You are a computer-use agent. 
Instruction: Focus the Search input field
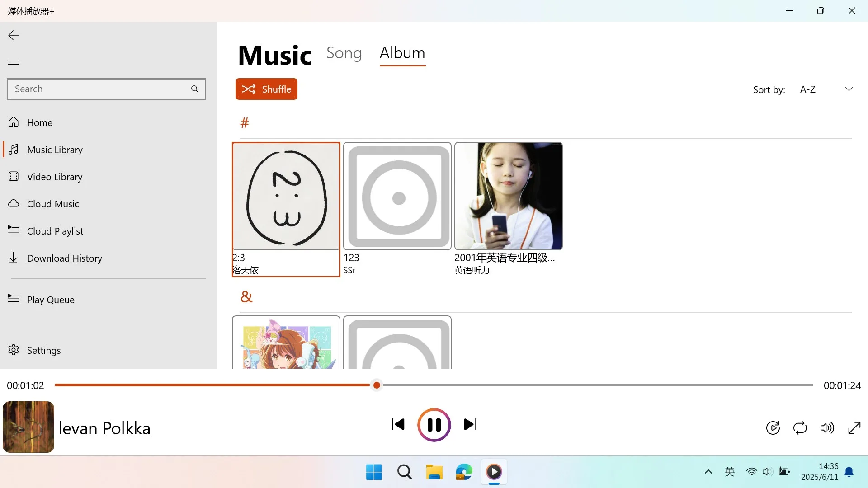[x=106, y=89]
